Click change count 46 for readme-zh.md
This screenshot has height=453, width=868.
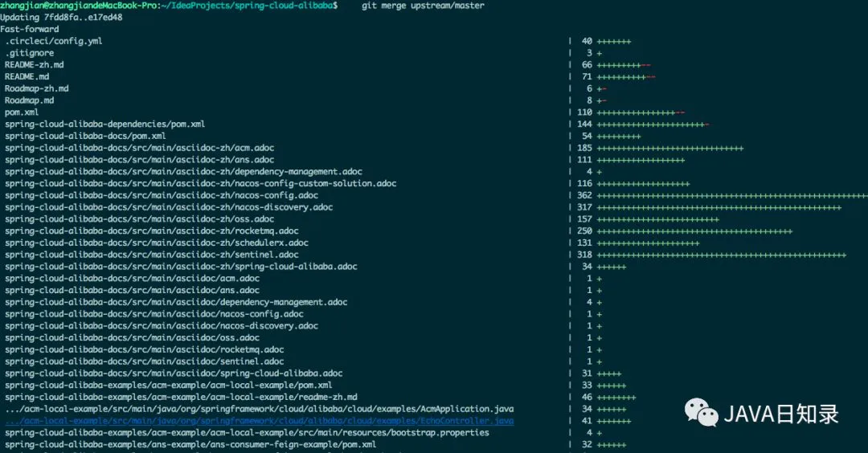coord(587,397)
